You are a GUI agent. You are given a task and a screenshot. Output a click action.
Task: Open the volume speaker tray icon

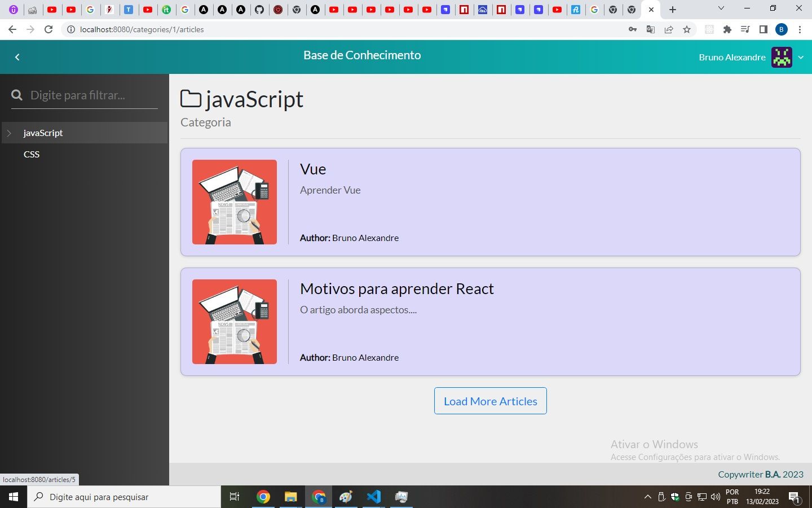(x=716, y=497)
